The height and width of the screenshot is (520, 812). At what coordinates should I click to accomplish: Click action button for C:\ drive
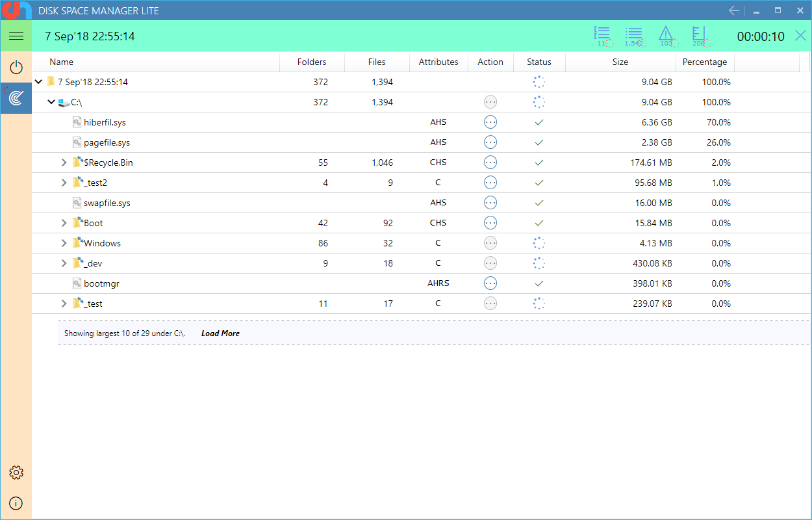tap(490, 102)
